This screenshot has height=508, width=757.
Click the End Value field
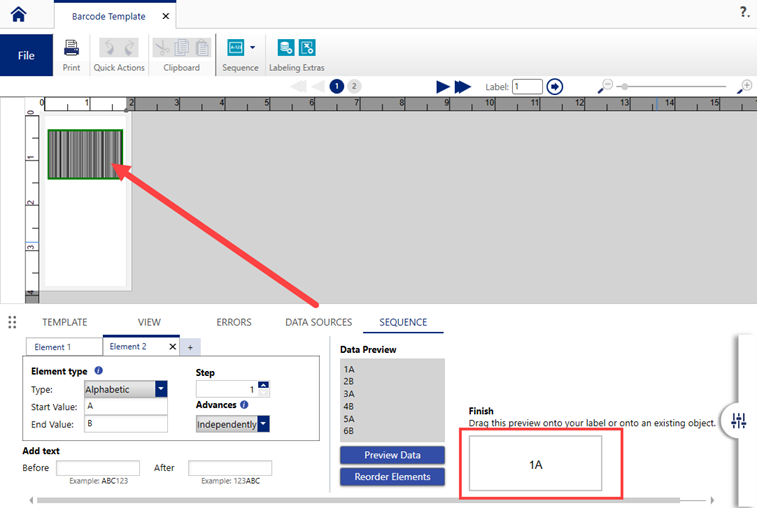click(126, 423)
